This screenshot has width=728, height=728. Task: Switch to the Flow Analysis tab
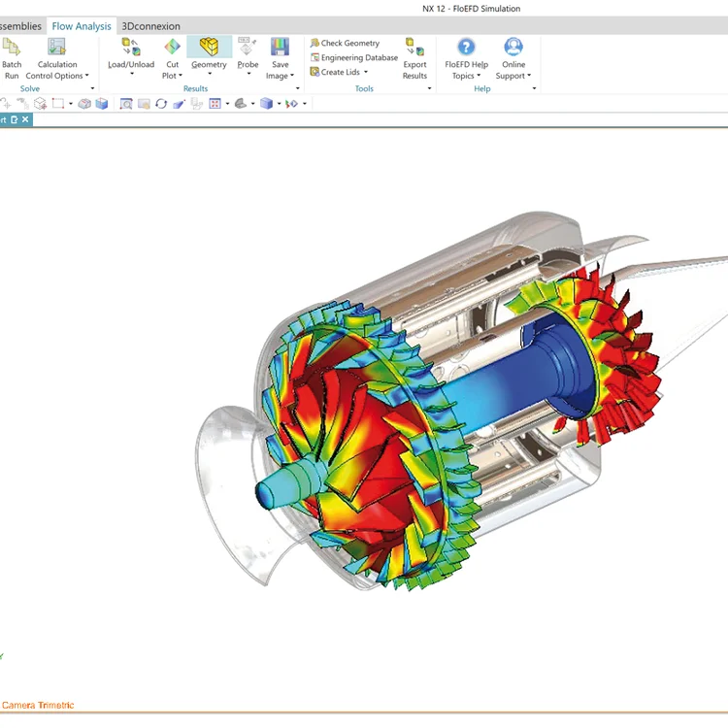pos(82,26)
